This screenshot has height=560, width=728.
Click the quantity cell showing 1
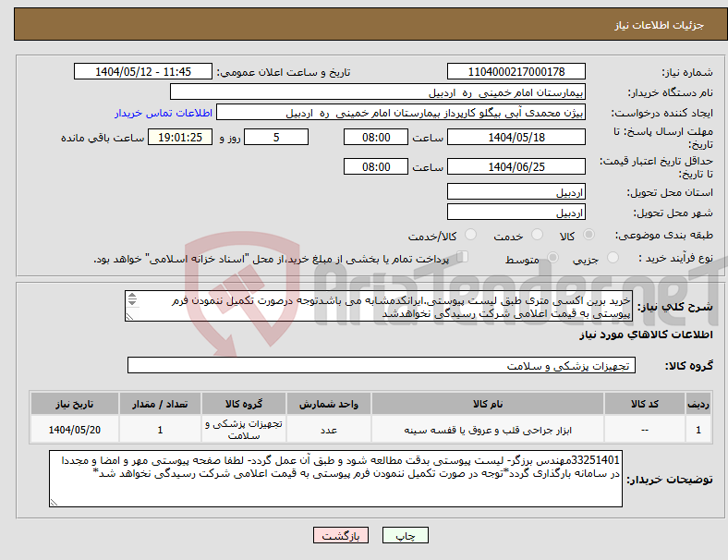point(160,430)
